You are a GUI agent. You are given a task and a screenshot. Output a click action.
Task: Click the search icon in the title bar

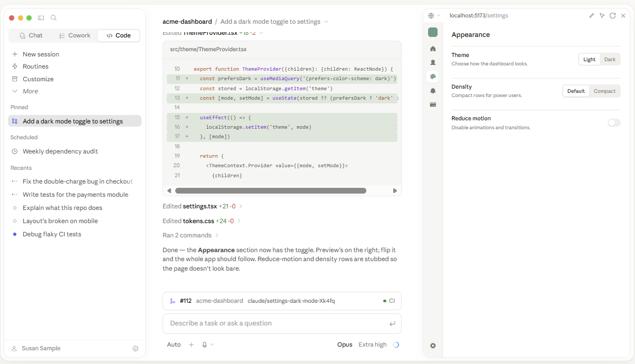(53, 18)
